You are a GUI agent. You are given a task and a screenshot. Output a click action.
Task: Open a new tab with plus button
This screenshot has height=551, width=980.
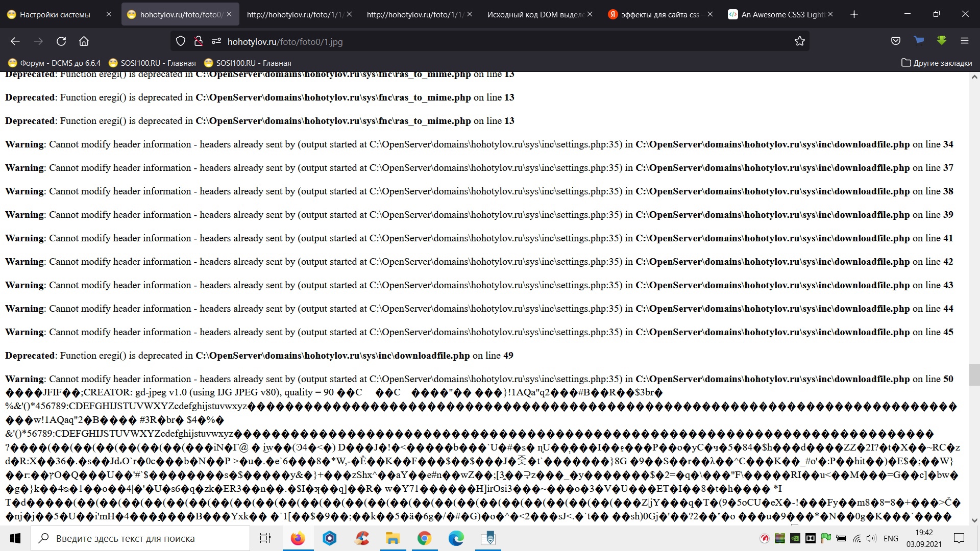[x=854, y=14]
